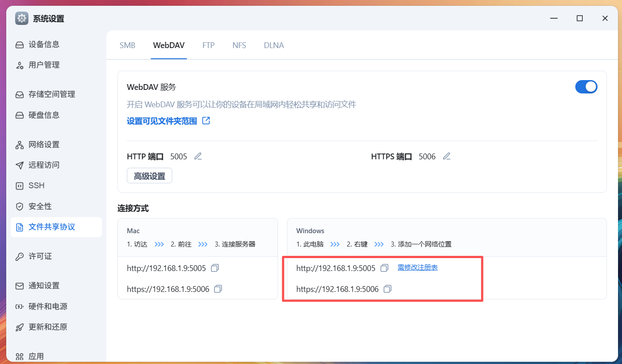Copy the Mac http://192.168.1.9:5005 address

tap(215, 268)
